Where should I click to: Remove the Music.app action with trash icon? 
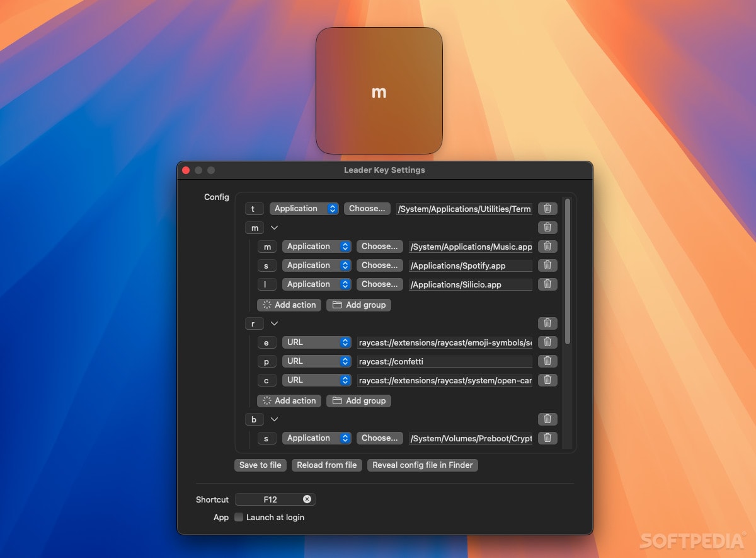(547, 247)
